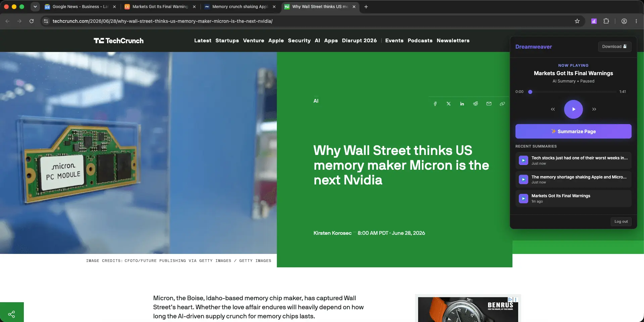Copy article link icon
This screenshot has height=322, width=644.
point(502,104)
